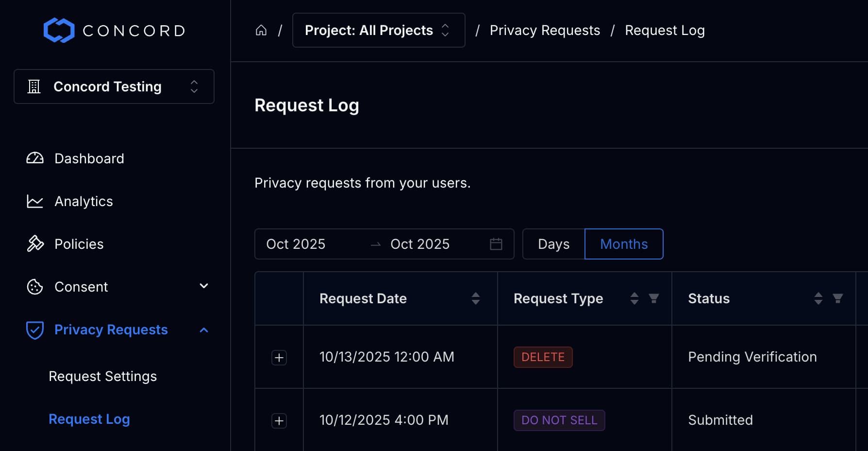Open the Concord Testing organization switcher

tap(114, 87)
